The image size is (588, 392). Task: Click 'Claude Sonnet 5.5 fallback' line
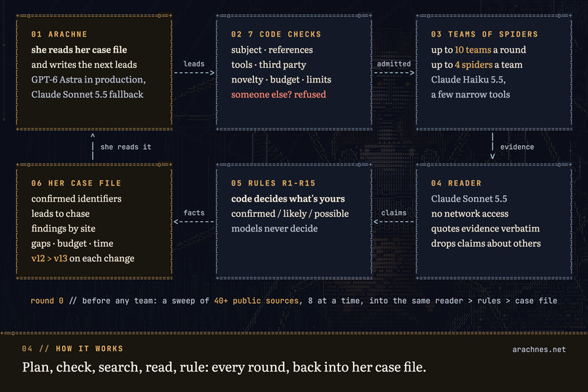[x=88, y=94]
